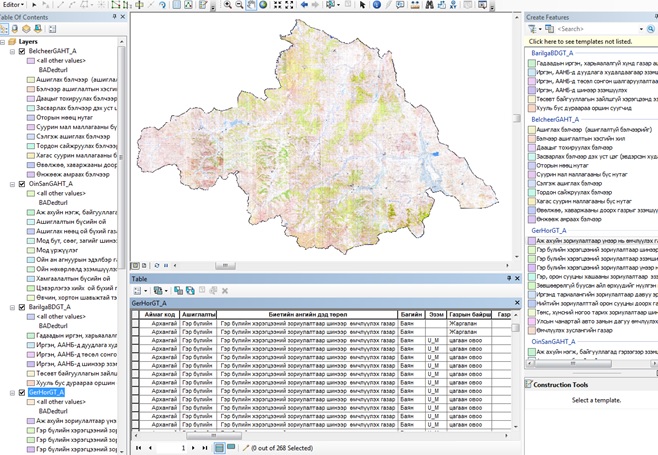Viewport: 658px width, 455px height.
Task: Collapse the BelcheerGAHT_A layer tree
Action: [x=13, y=52]
